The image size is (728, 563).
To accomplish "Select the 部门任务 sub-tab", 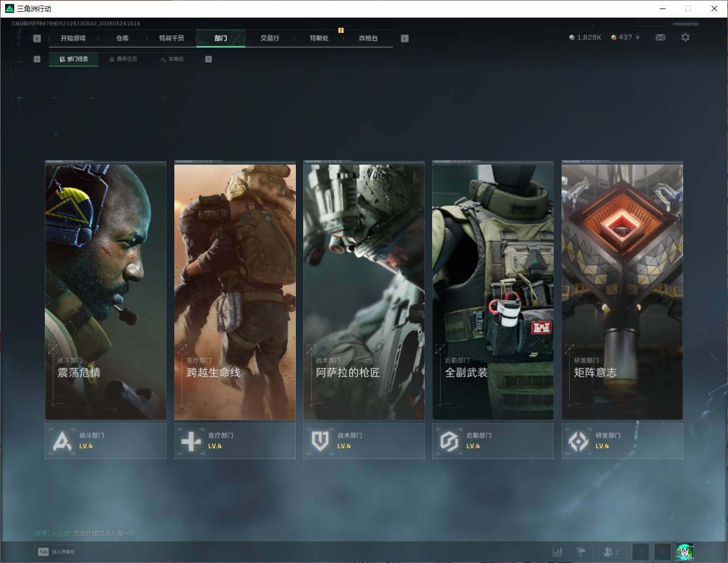I will point(73,59).
